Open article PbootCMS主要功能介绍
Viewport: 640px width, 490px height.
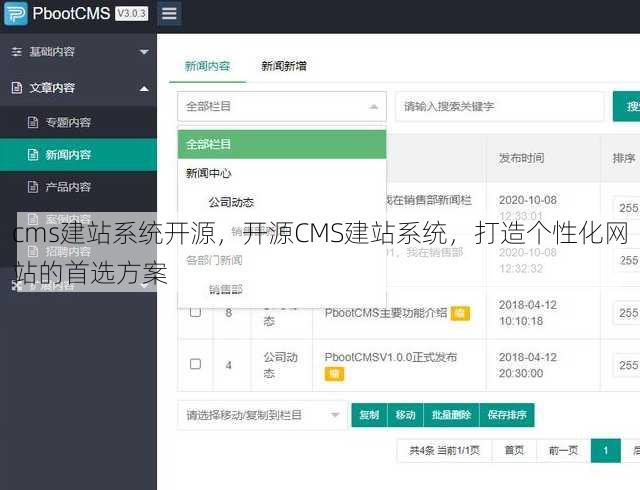coord(386,313)
